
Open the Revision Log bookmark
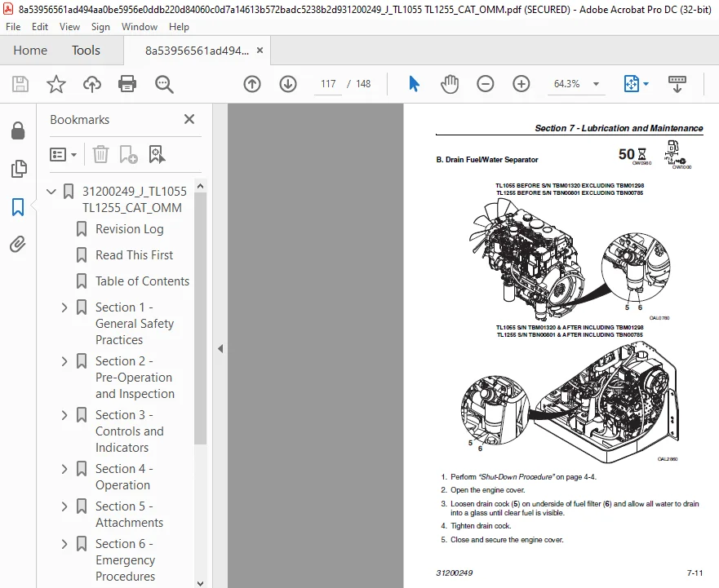(129, 228)
